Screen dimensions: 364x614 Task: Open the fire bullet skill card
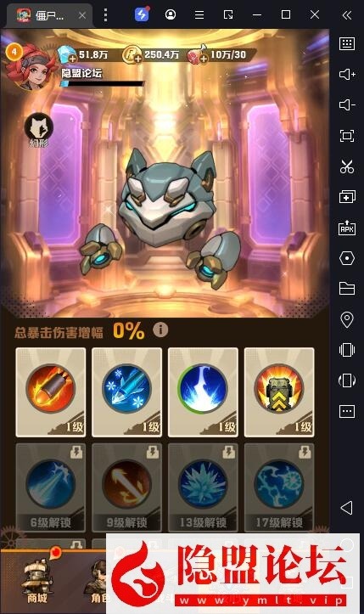(x=51, y=392)
